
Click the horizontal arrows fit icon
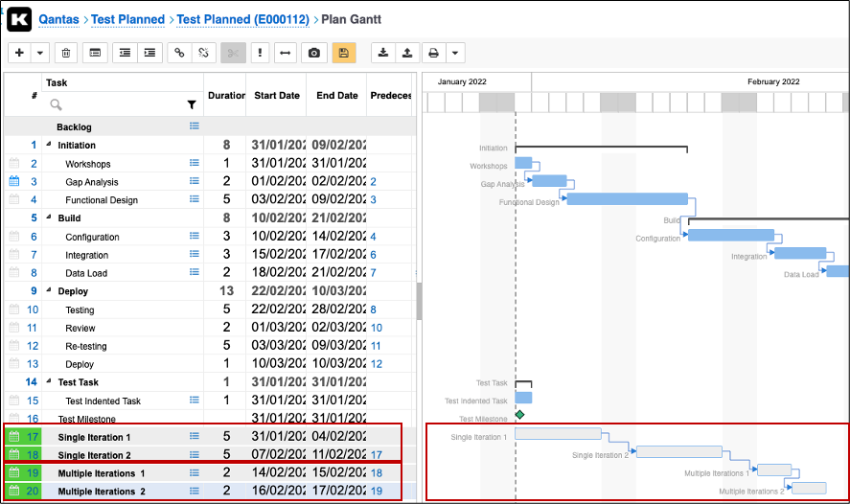pyautogui.click(x=286, y=53)
